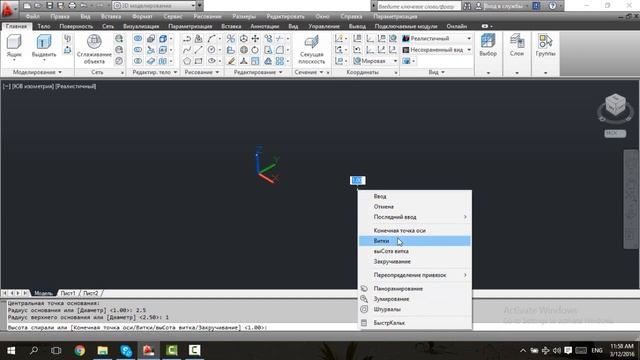The width and height of the screenshot is (640, 360).
Task: Select выСота витка in context menu
Action: click(415, 251)
